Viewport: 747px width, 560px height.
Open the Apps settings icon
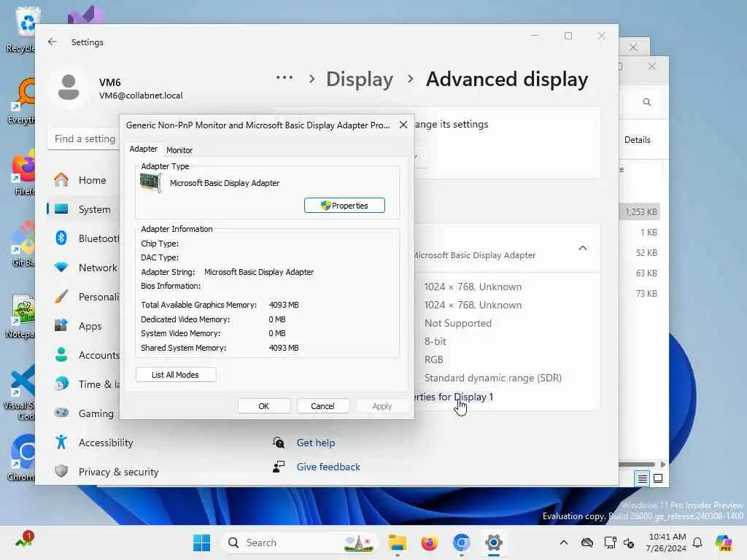point(61,326)
